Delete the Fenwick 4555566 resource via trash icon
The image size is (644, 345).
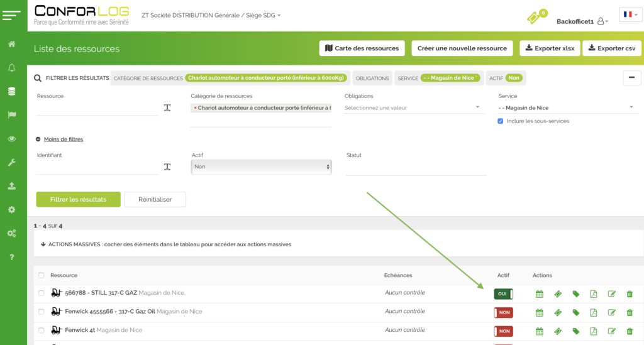[630, 312]
